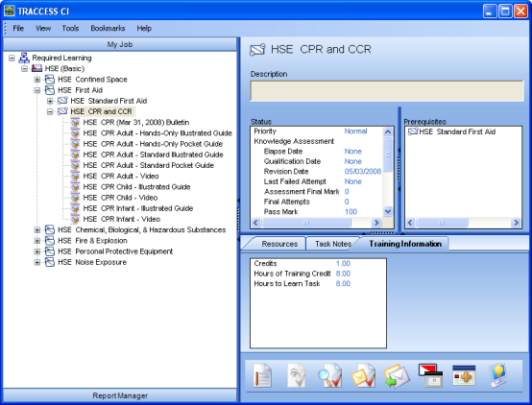Click the HSE Standard First Aid task icon in tree
This screenshot has height=405, width=532.
click(x=62, y=101)
